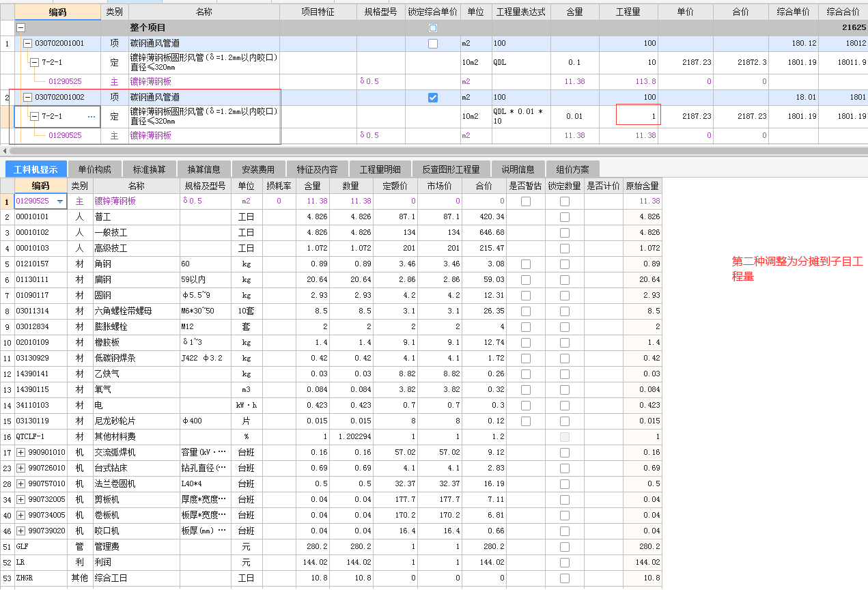Check 锁定综合单价 for item 030702001001
The height and width of the screenshot is (590, 868).
[432, 44]
